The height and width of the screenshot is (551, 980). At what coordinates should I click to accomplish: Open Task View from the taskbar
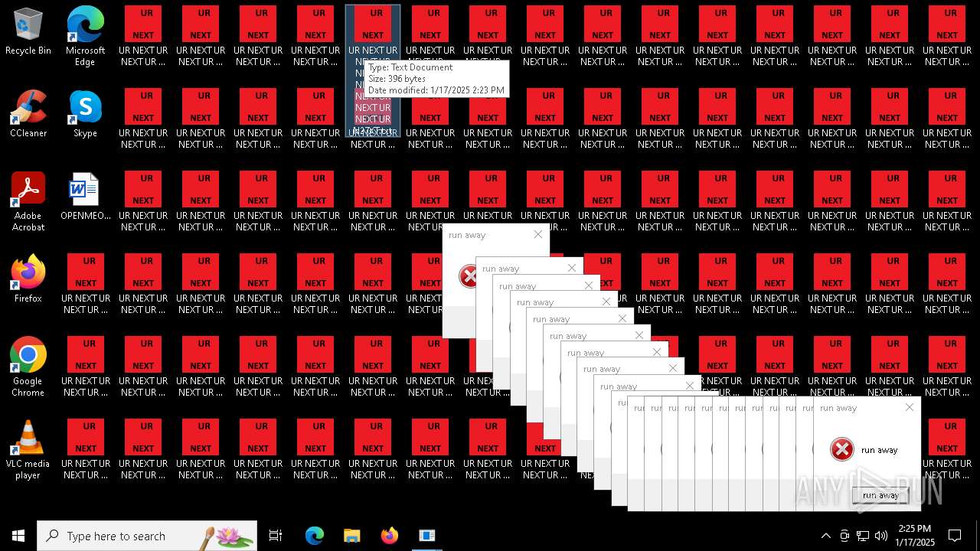tap(276, 536)
